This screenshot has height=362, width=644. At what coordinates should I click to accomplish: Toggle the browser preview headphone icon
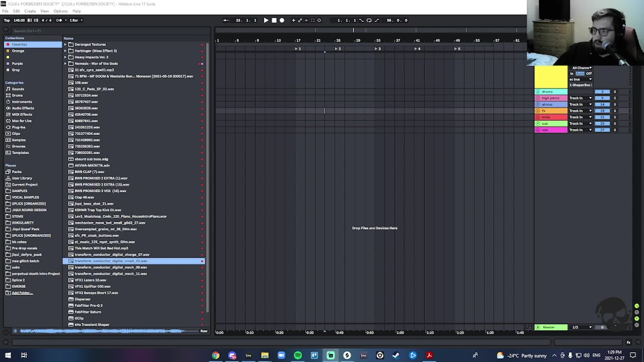point(15,331)
